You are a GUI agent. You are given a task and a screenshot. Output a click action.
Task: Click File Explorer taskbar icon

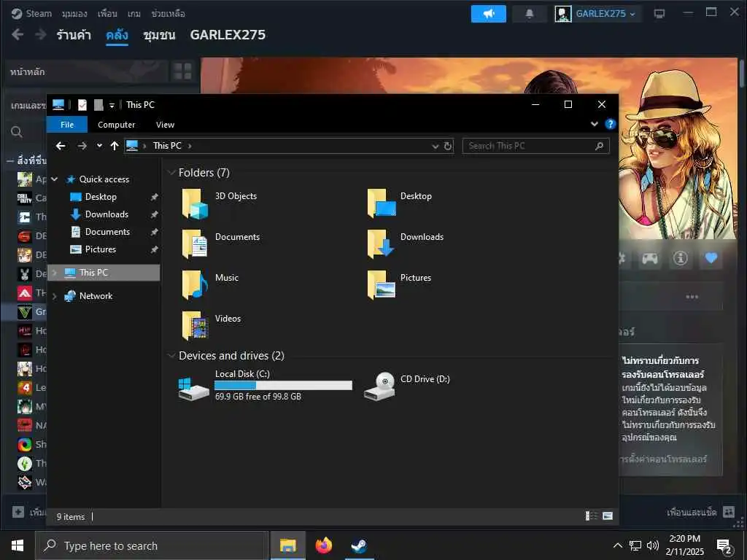[x=287, y=545]
